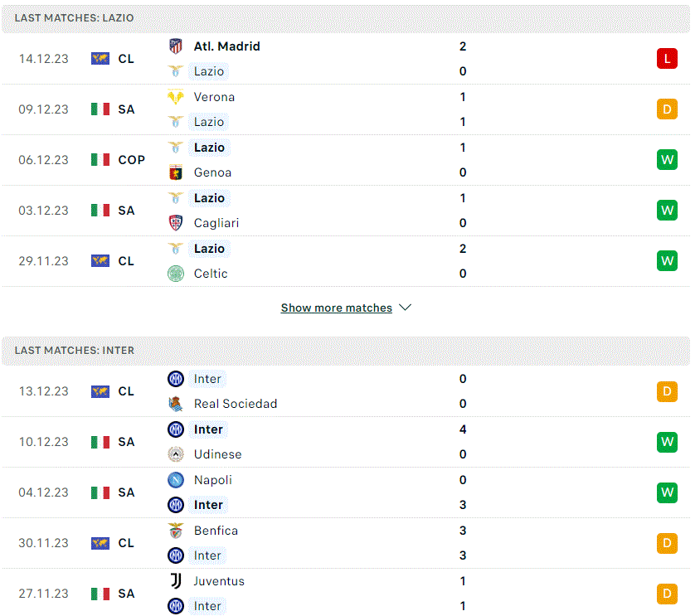Click the orange D badge for Verona vs Lazio
This screenshot has height=616, width=700.
(x=667, y=109)
